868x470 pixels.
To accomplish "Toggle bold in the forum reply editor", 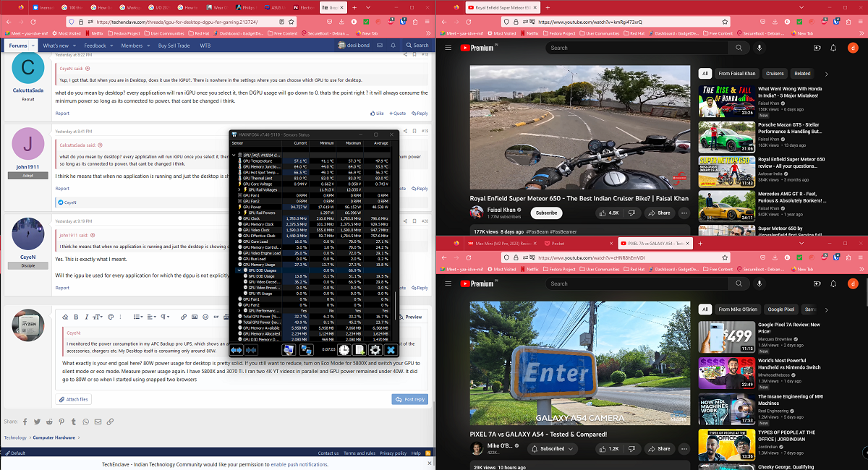I will click(x=75, y=317).
